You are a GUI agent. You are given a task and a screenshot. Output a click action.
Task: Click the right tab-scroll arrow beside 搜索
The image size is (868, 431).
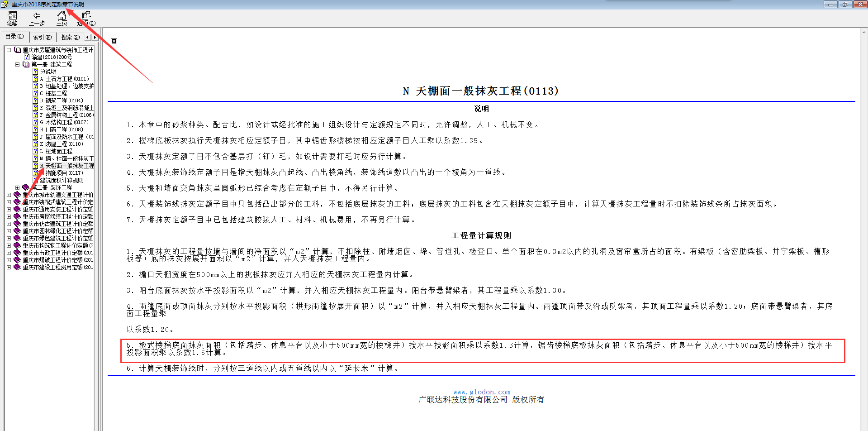95,37
